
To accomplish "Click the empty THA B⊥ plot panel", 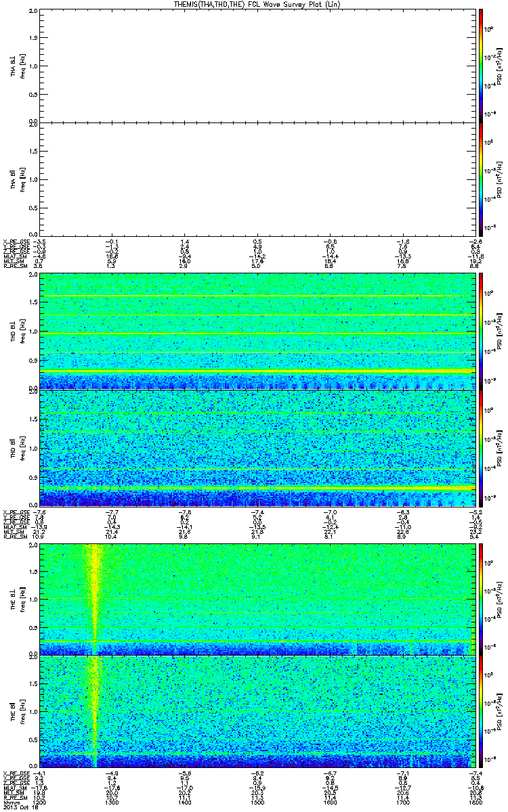I will coord(256,66).
